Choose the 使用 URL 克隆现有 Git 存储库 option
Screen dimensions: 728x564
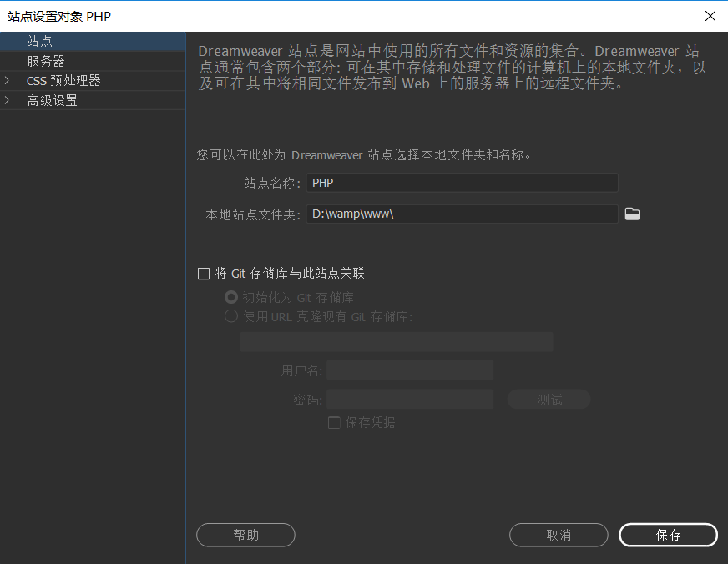point(230,315)
